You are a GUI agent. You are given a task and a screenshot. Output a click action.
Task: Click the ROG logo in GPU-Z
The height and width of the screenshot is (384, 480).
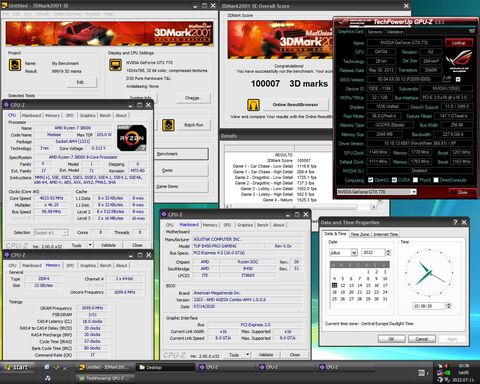pyautogui.click(x=459, y=60)
